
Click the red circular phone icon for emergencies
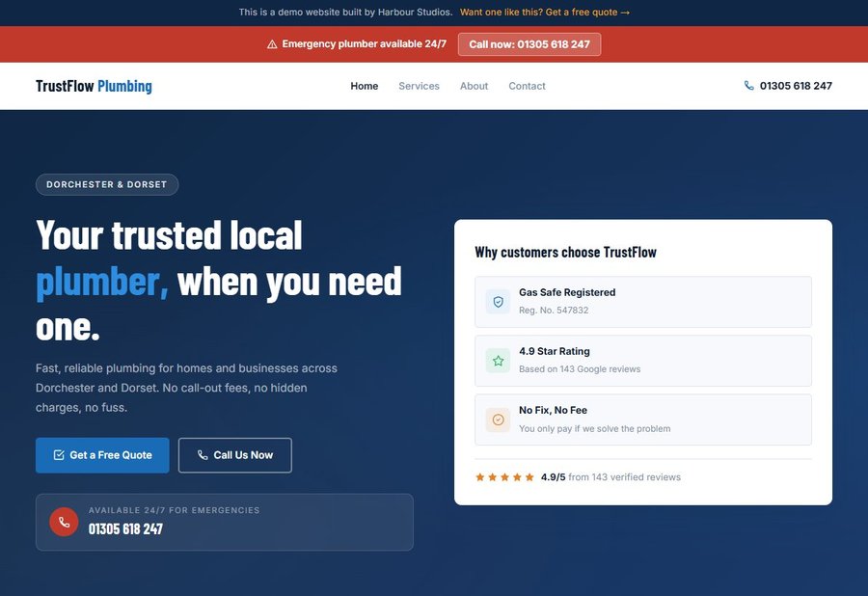63,521
